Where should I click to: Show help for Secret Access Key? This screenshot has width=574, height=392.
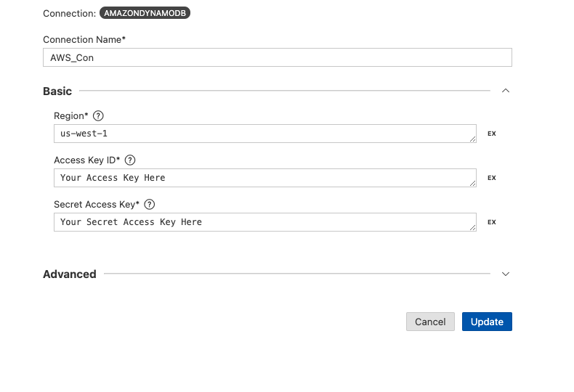150,205
